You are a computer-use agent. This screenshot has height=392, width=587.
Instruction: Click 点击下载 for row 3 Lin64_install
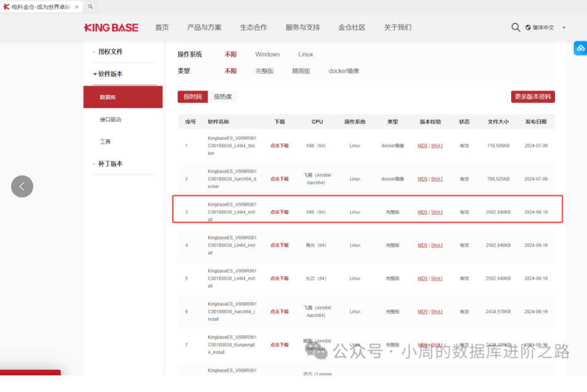279,212
